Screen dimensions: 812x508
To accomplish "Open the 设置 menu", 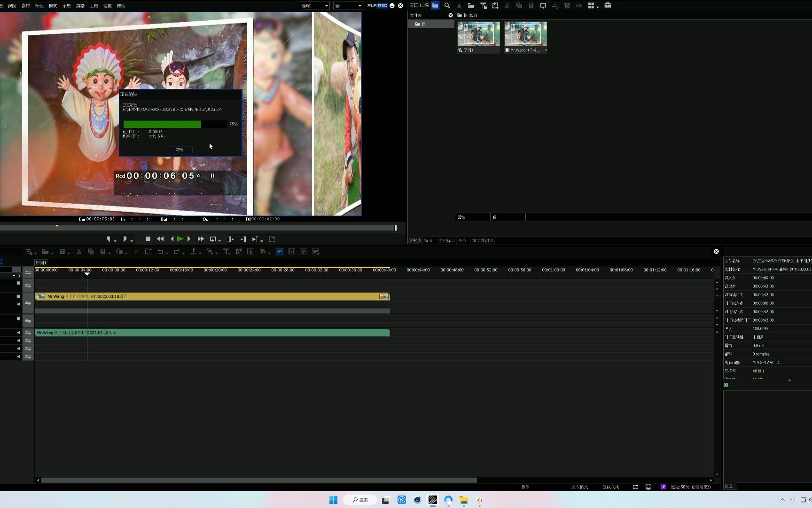I will (108, 6).
